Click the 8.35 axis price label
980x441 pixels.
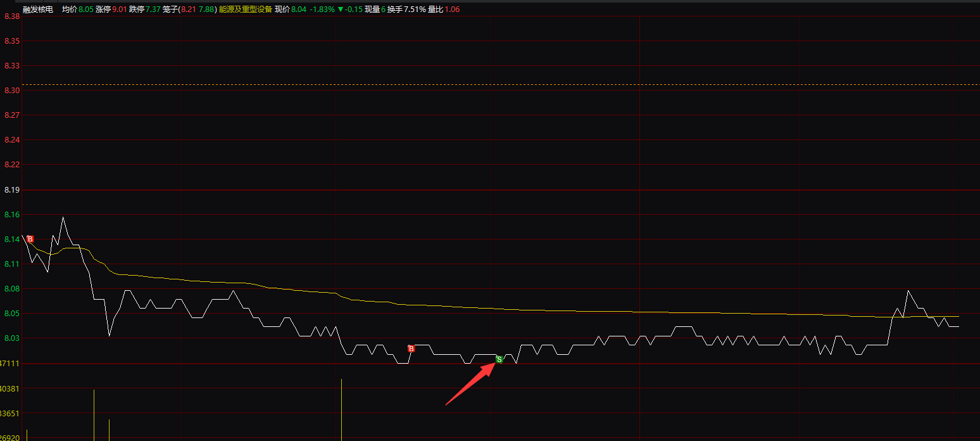point(12,41)
